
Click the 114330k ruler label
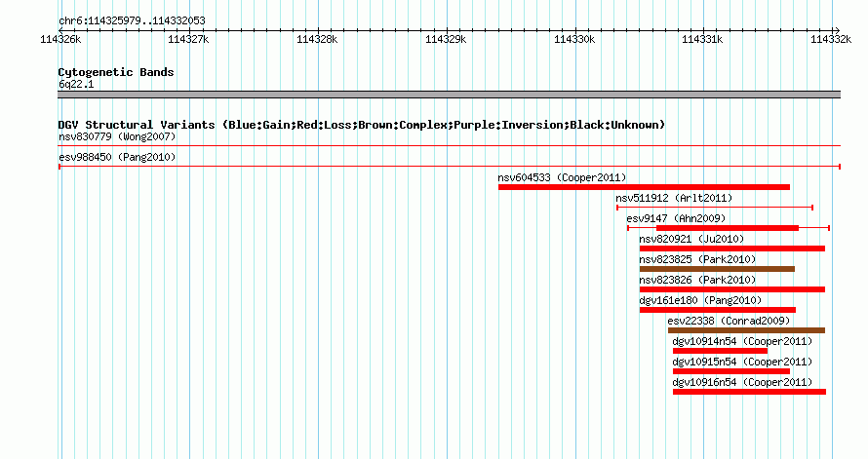574,39
